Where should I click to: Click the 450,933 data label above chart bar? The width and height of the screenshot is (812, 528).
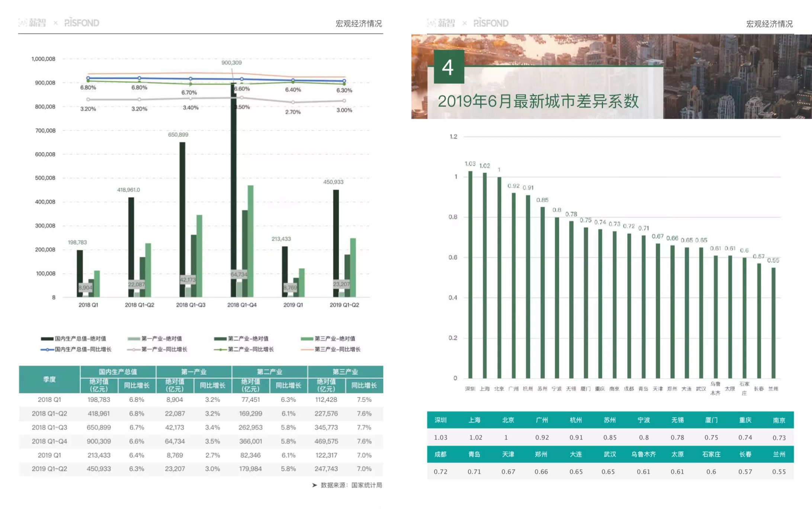coord(333,182)
